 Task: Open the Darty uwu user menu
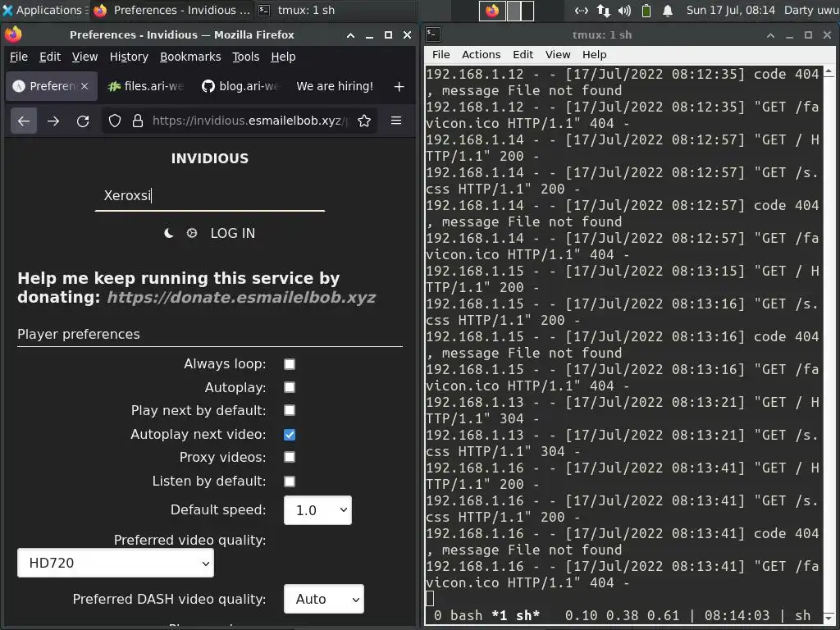click(x=811, y=10)
